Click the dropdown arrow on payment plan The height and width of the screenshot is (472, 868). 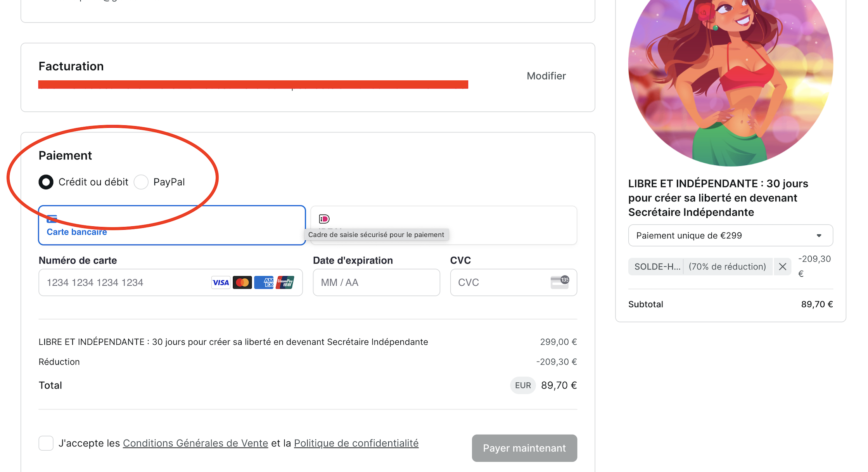pos(819,236)
